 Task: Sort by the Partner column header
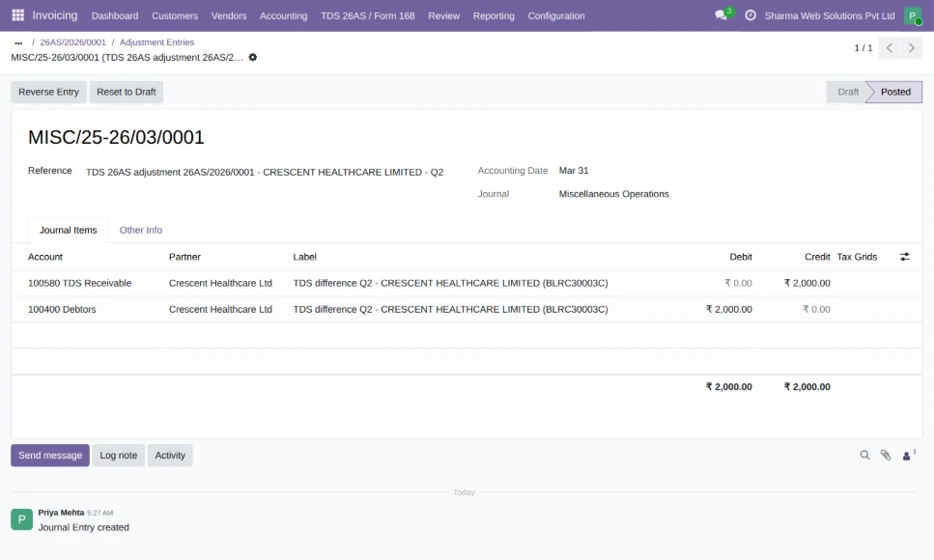pos(184,257)
